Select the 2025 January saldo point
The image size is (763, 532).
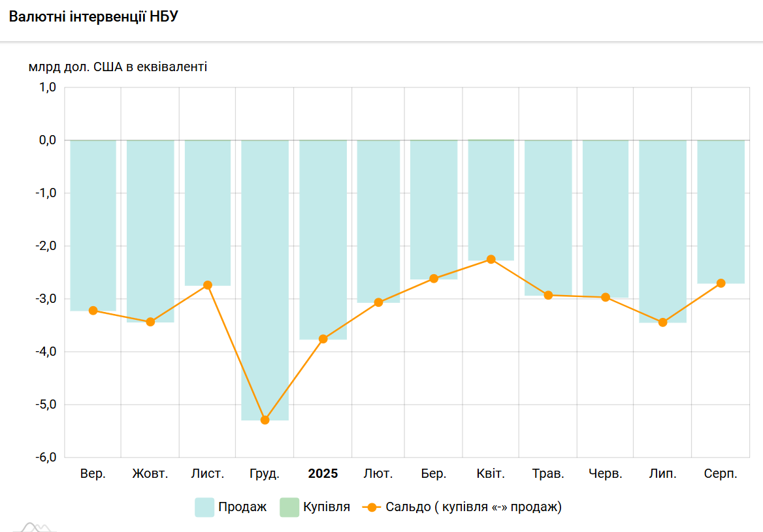pyautogui.click(x=323, y=339)
